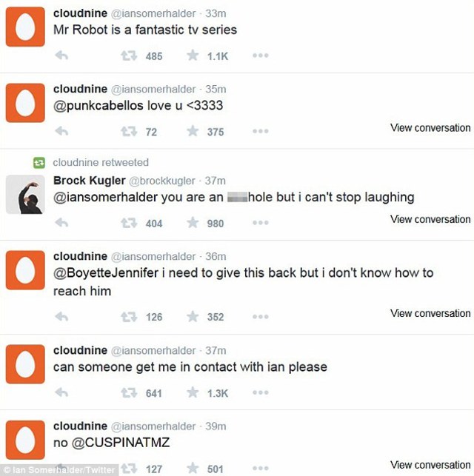Screen dimensions: 474x476
Task: Open more options on Mr Robot tweet
Action: (260, 56)
